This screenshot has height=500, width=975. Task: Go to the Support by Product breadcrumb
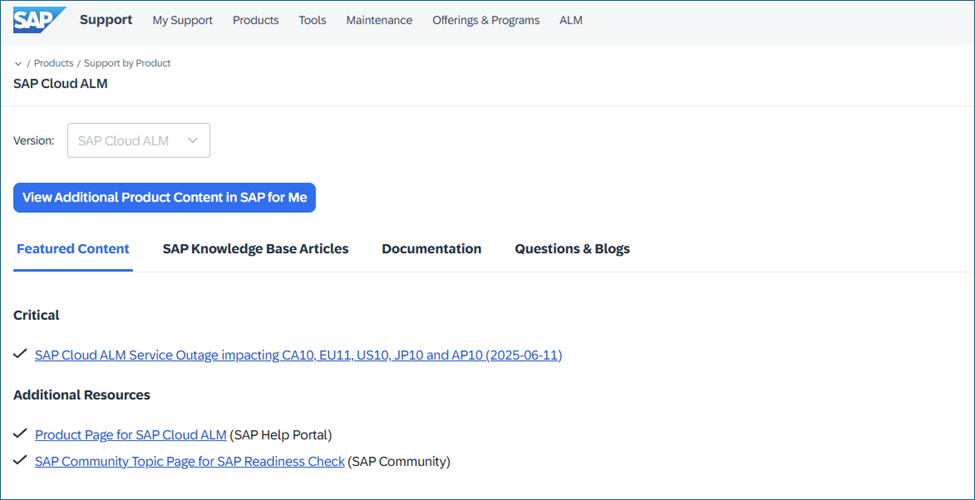pos(127,63)
